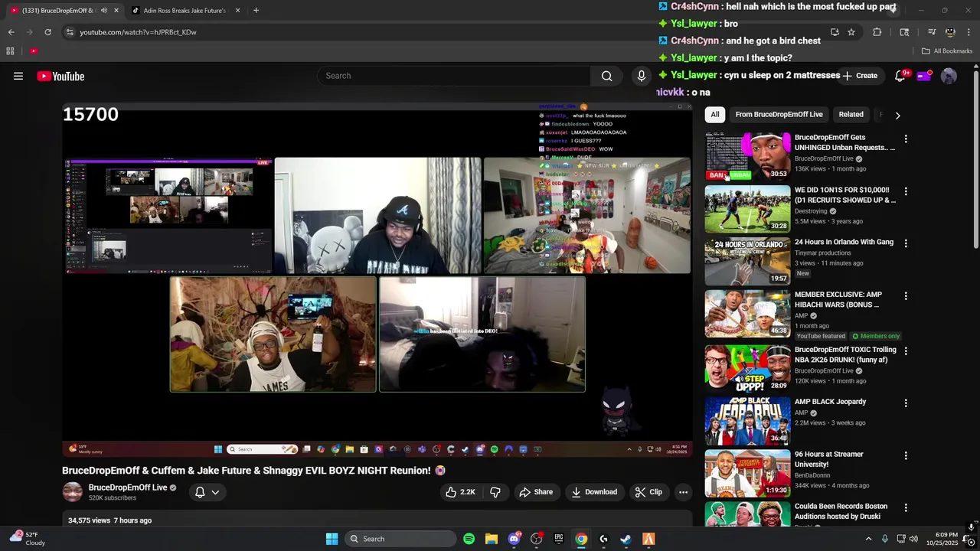This screenshot has height=551, width=980.
Task: Open Discord from the taskbar
Action: click(514, 539)
